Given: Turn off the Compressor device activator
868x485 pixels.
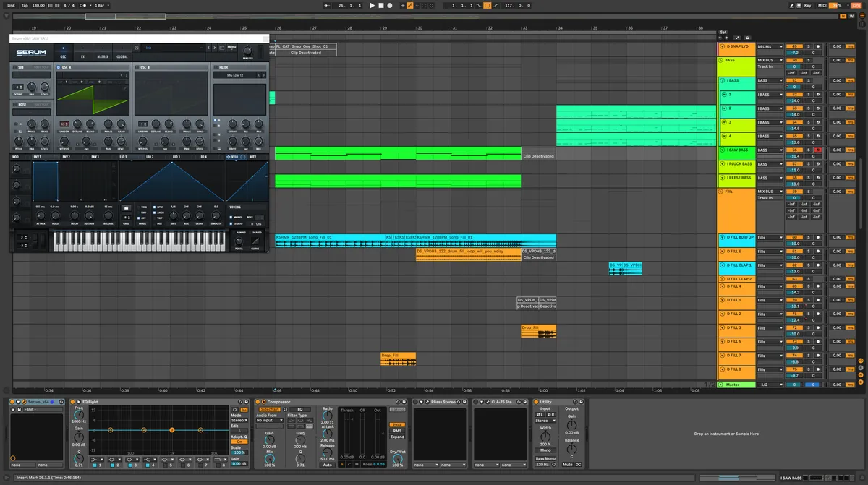Looking at the screenshot, I should pos(259,402).
